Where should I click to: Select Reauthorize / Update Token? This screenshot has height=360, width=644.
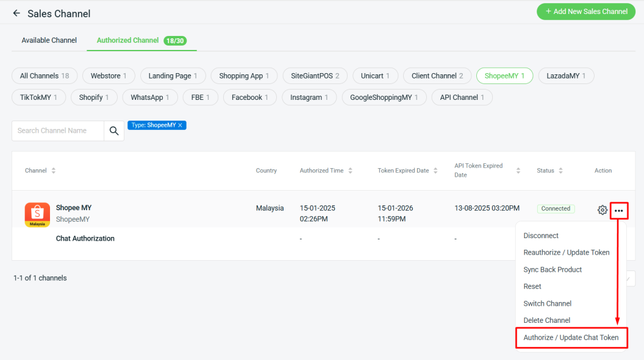tap(567, 253)
